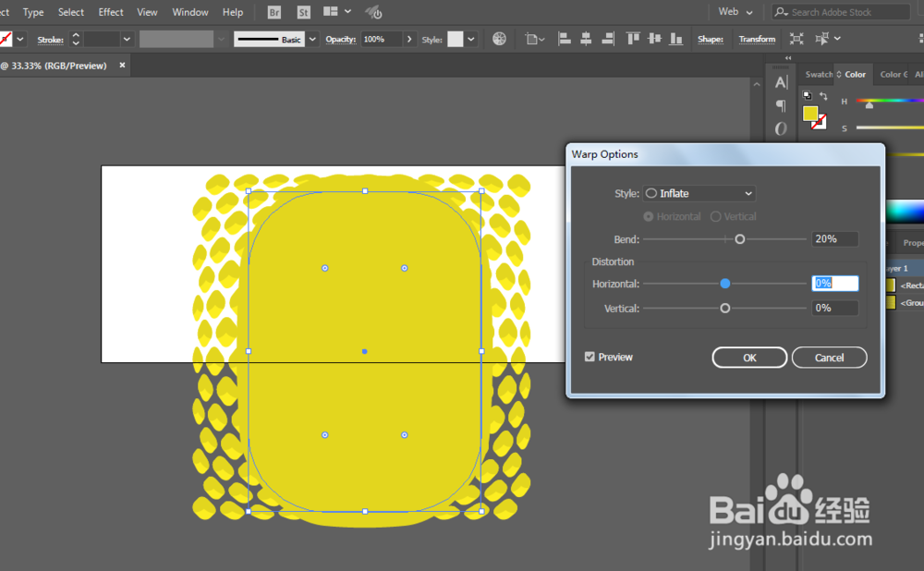924x571 pixels.
Task: Swap fill and stroke arrows icon
Action: [823, 95]
